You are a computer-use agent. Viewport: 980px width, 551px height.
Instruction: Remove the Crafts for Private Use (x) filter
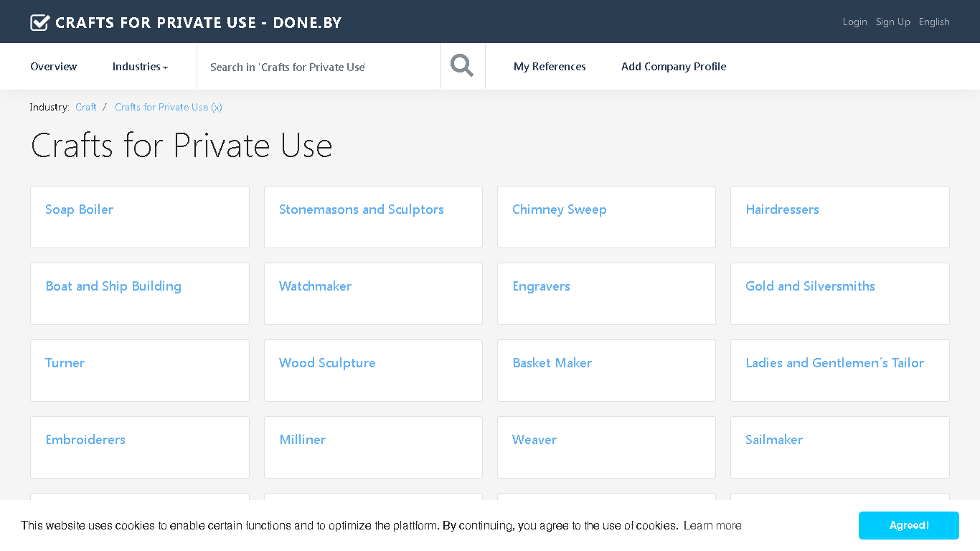pos(169,107)
